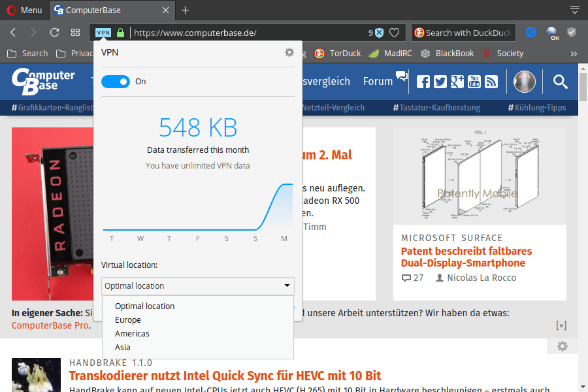588x392 pixels.
Task: Open ComputerBase Google Plus icon
Action: coord(457,82)
